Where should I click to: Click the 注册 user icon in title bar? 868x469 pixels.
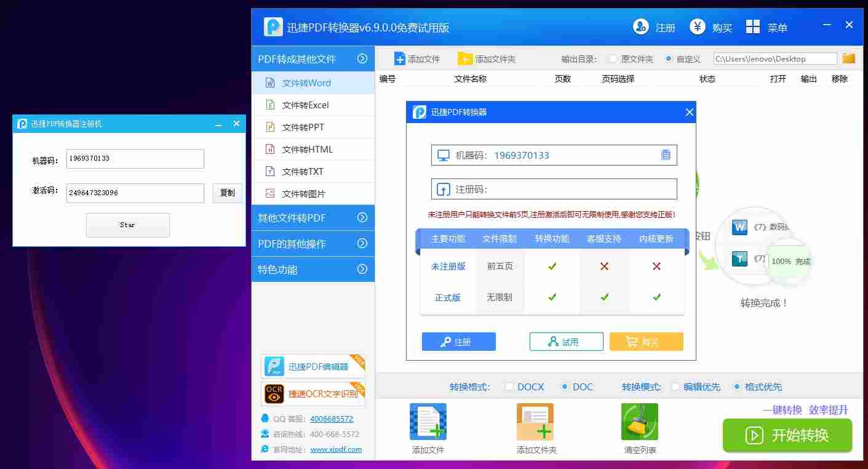(x=641, y=27)
